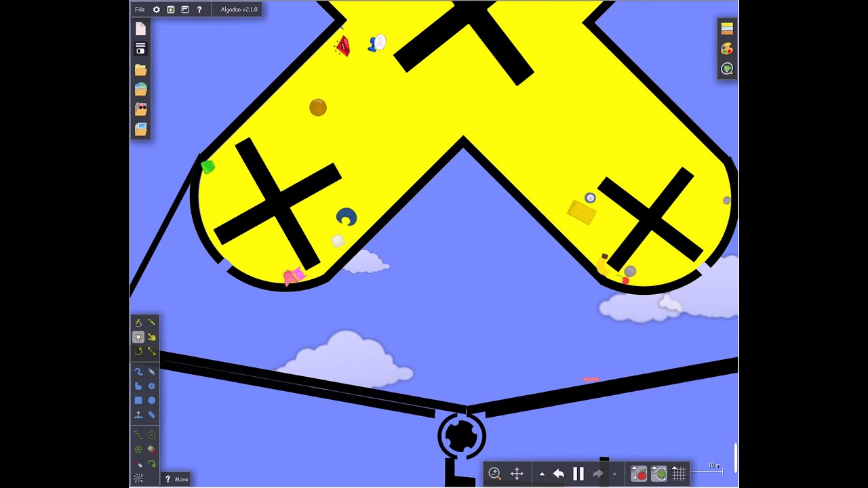Select the Thruster tool
The width and height of the screenshot is (868, 488).
[152, 449]
